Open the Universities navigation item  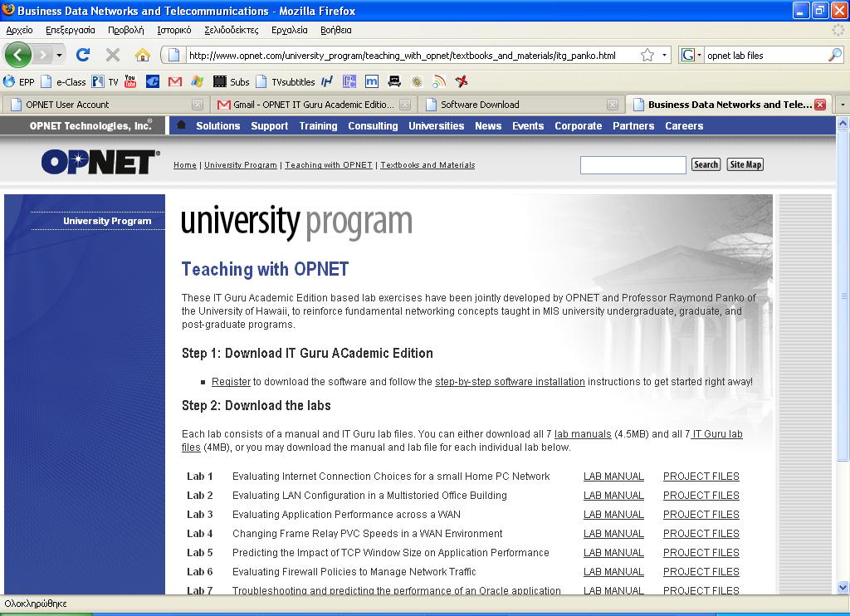pyautogui.click(x=437, y=126)
